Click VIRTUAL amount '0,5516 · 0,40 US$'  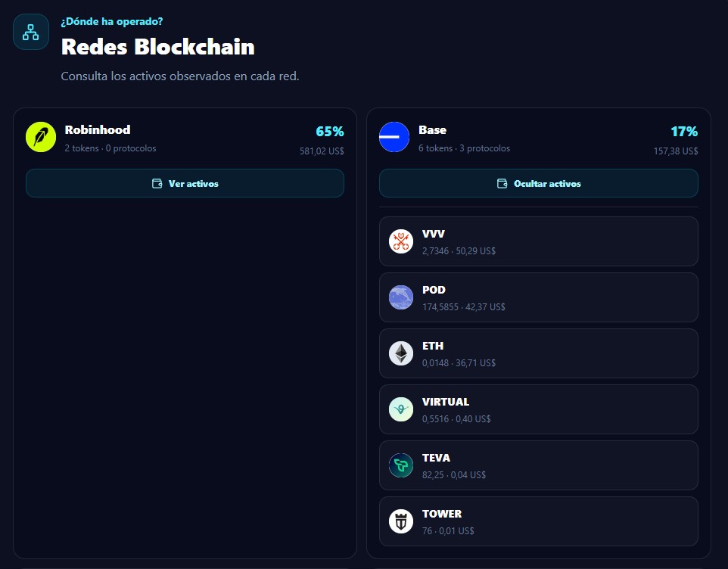point(456,418)
